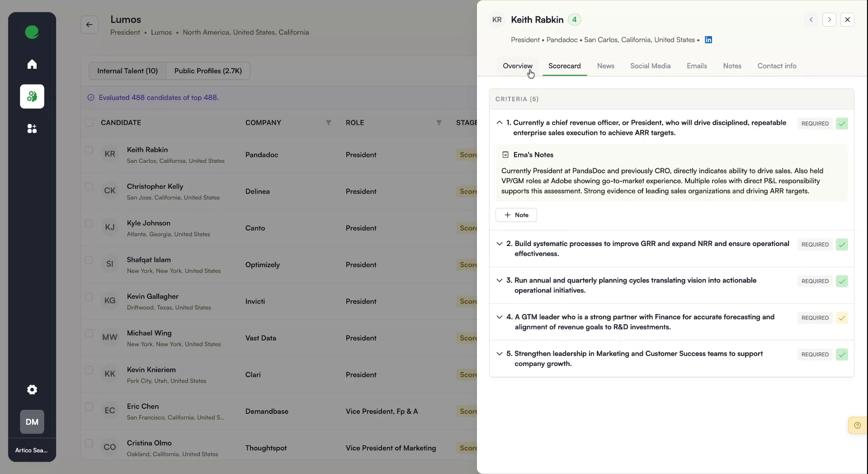Open Settings from the sidebar gear
Viewport: 868px width, 474px height.
click(x=32, y=389)
